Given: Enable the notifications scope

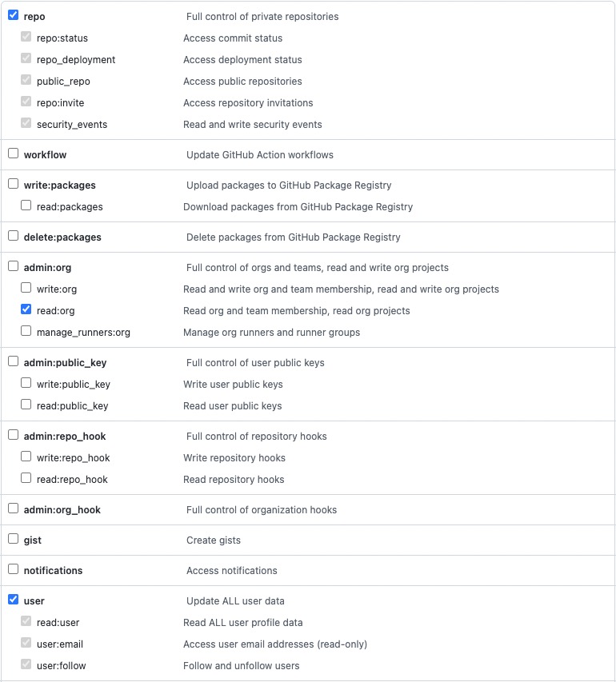Looking at the screenshot, I should 13,569.
